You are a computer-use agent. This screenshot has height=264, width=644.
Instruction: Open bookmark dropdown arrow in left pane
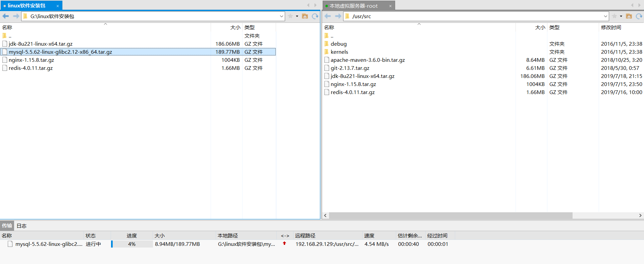(297, 16)
